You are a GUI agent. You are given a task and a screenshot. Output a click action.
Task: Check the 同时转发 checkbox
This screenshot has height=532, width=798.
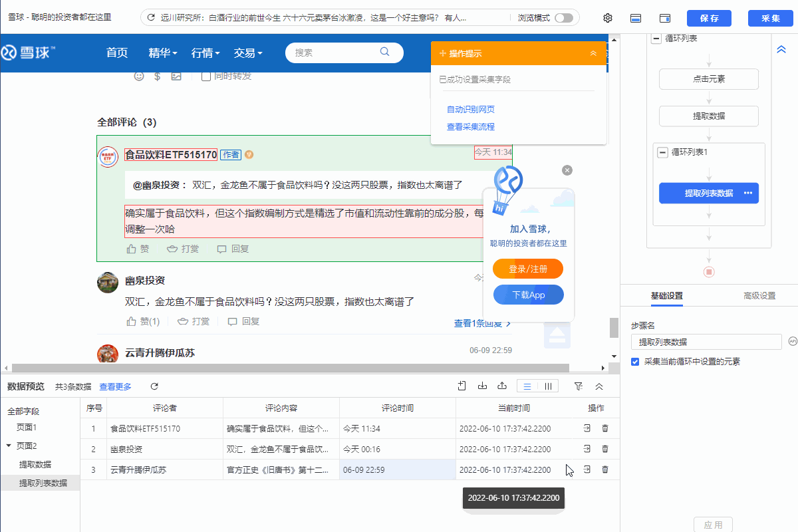pyautogui.click(x=206, y=76)
